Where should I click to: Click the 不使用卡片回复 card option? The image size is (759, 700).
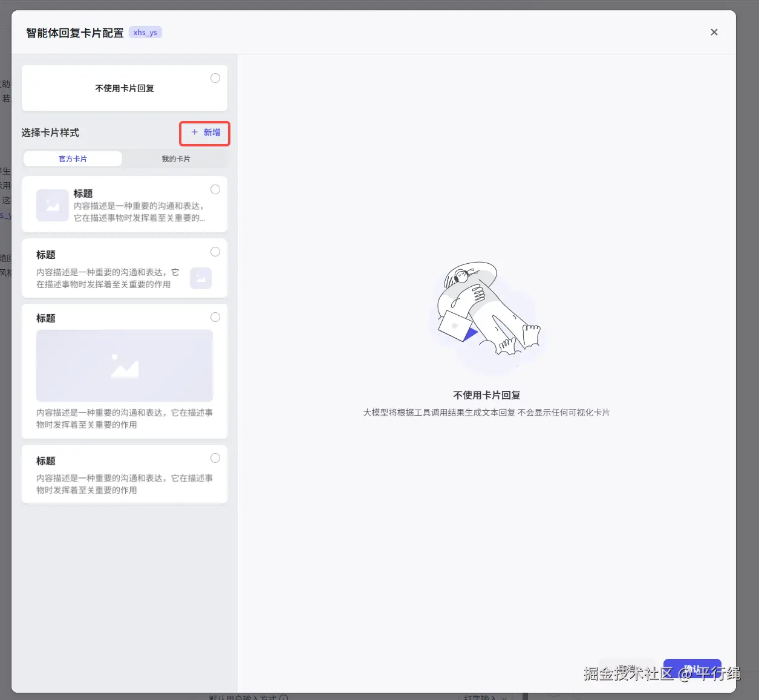(125, 88)
